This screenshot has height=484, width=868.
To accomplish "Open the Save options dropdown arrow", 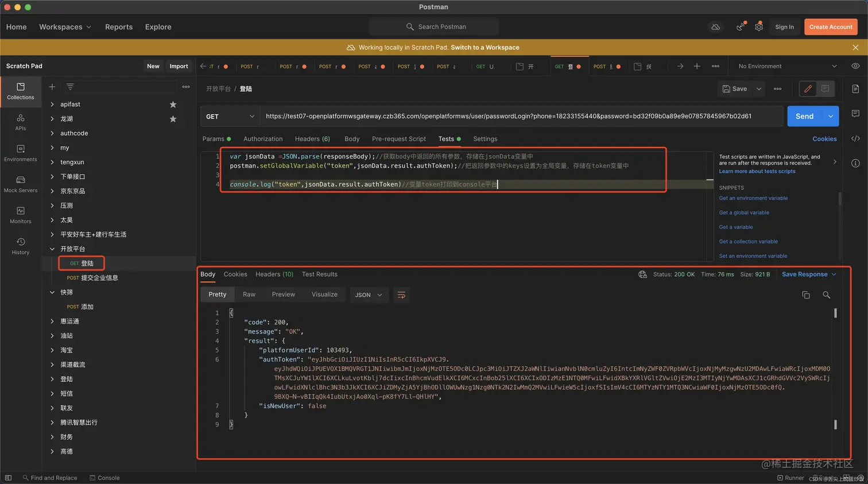I will (759, 89).
